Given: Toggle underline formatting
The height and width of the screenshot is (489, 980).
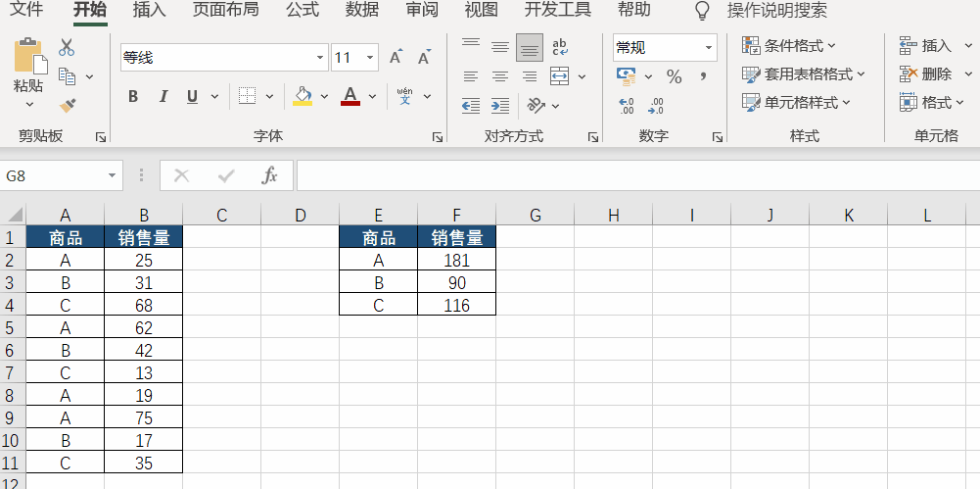Looking at the screenshot, I should [x=193, y=96].
